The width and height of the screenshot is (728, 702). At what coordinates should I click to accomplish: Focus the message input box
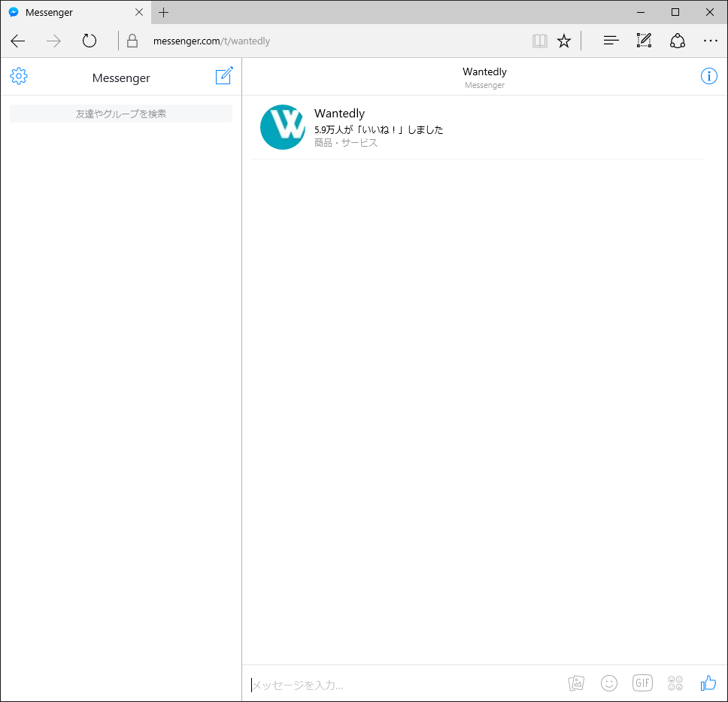[x=404, y=685]
